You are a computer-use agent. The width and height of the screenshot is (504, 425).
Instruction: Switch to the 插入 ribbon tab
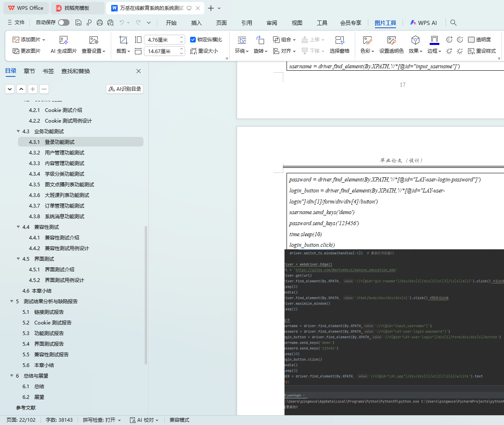(196, 23)
